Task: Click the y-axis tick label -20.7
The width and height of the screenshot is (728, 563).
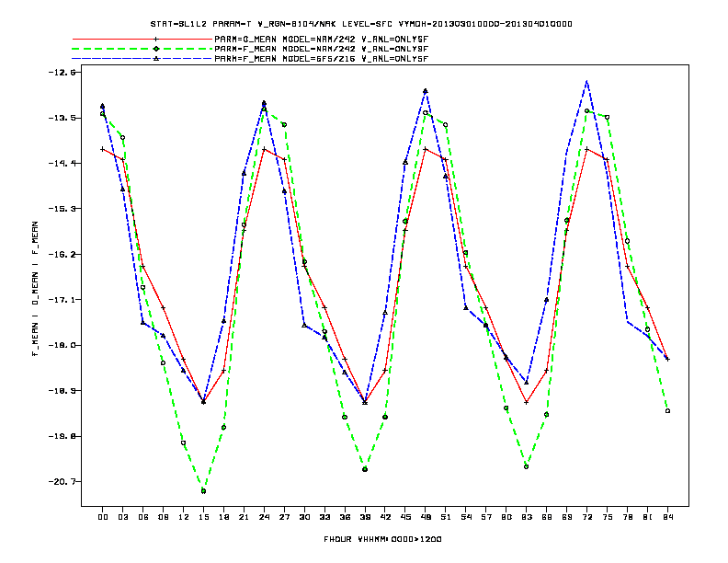Action: point(63,482)
